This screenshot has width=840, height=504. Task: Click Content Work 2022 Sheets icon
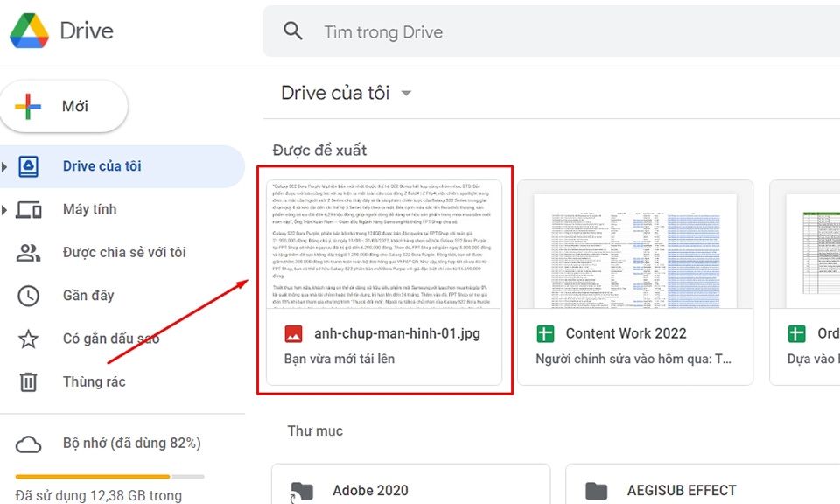[545, 333]
